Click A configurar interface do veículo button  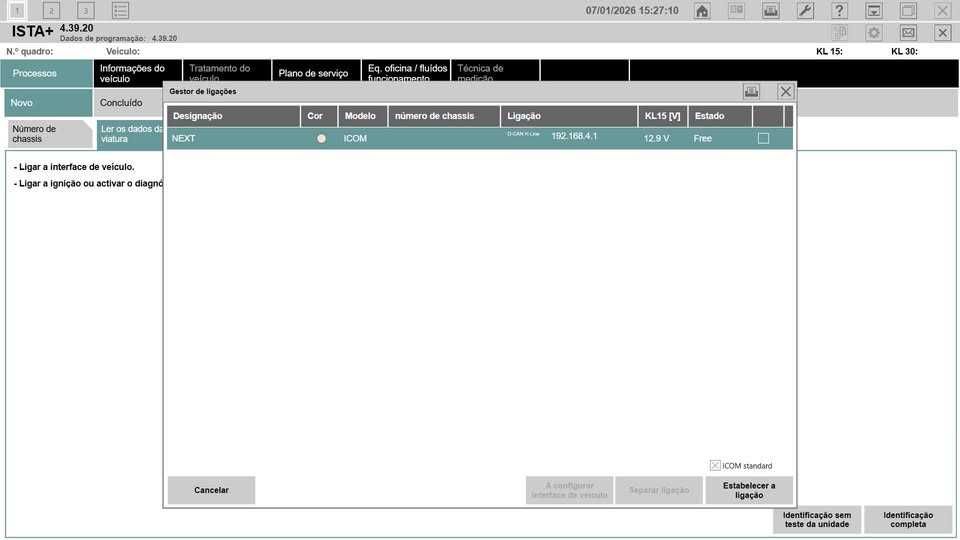(569, 490)
